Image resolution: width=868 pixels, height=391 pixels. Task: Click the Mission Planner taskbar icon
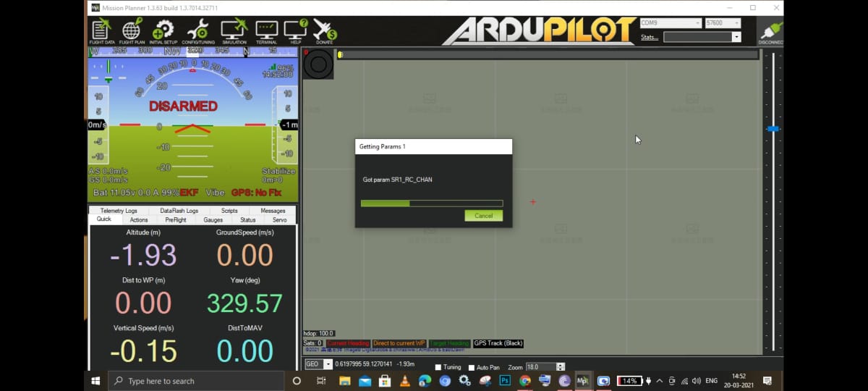[x=583, y=380]
